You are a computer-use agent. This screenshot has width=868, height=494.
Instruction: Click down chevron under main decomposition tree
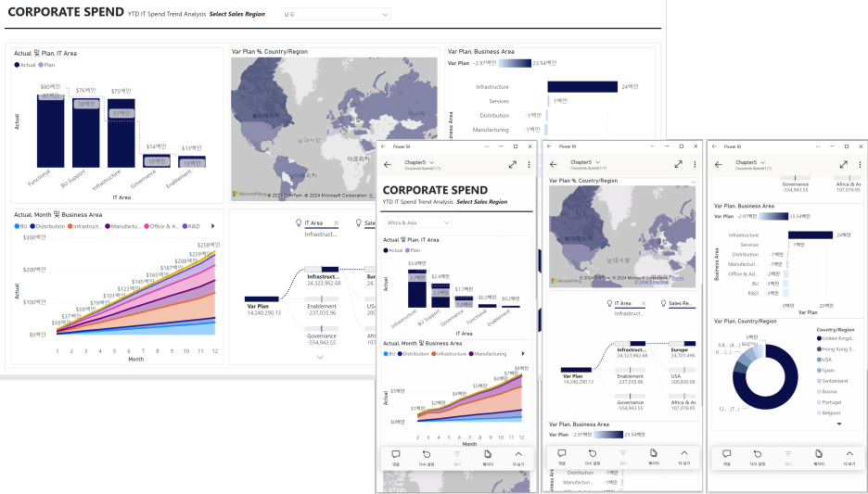click(x=320, y=358)
